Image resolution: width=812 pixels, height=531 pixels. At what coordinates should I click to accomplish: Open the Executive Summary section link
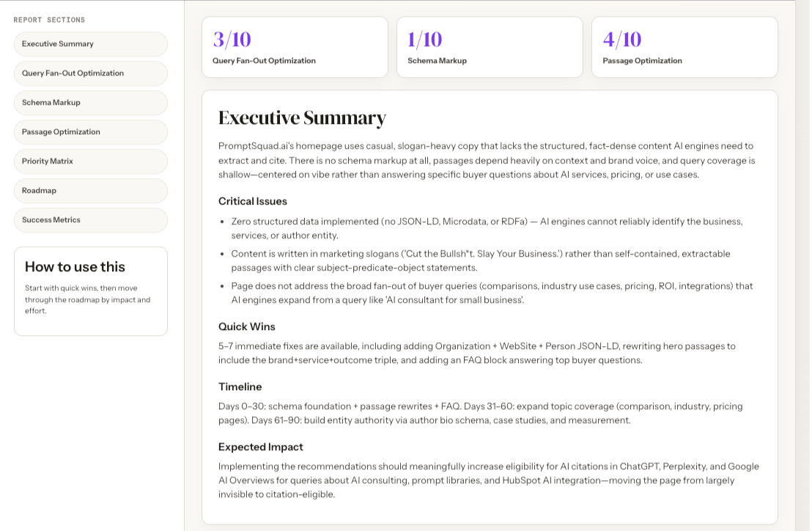[91, 44]
